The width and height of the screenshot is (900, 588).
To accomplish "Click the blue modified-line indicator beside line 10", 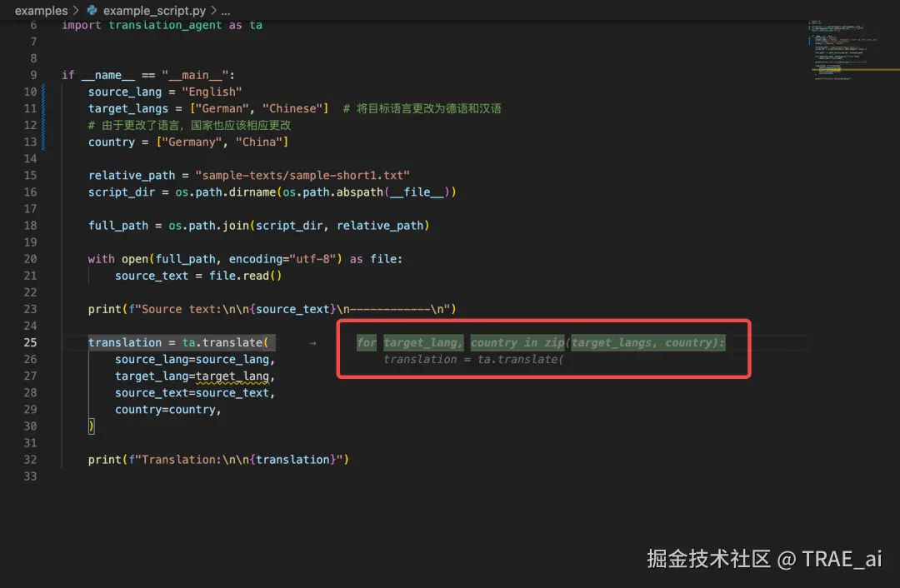I will click(x=44, y=92).
